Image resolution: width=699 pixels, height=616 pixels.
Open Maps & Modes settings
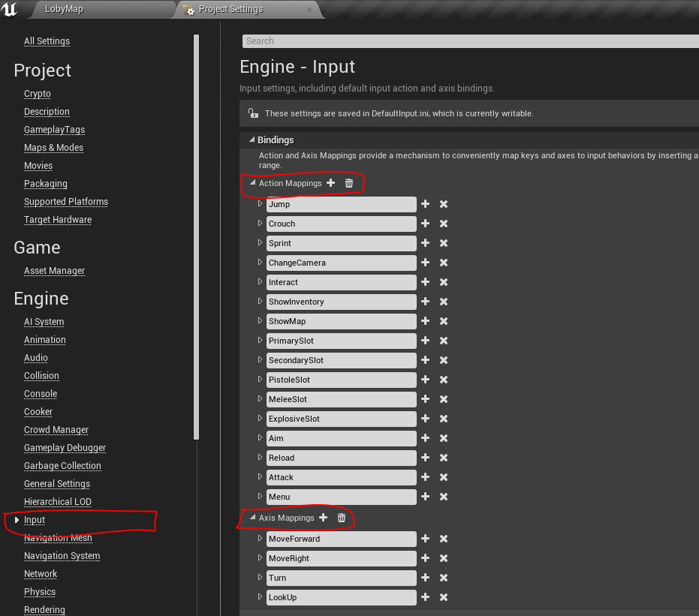[x=53, y=147]
